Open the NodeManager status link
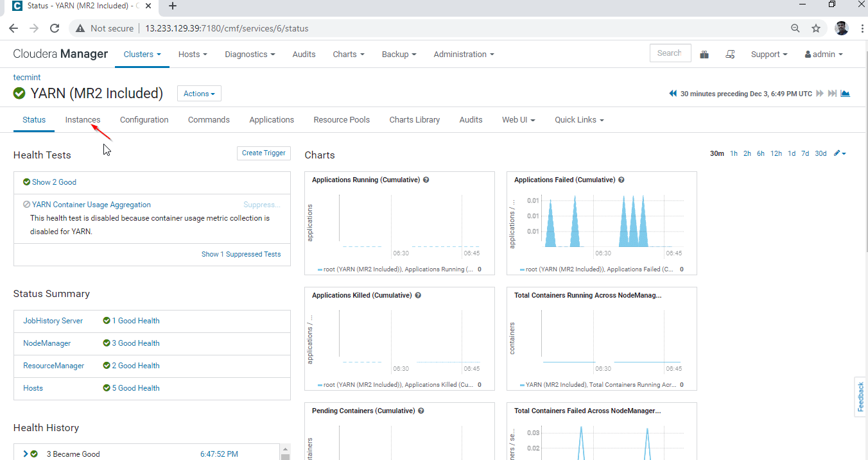Screen dimensions: 868x460 coord(47,343)
